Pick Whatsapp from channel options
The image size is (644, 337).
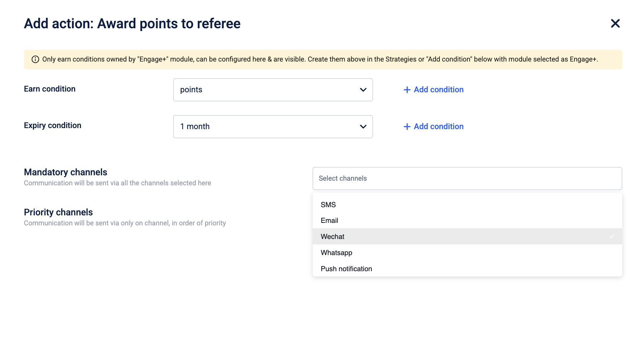coord(467,253)
